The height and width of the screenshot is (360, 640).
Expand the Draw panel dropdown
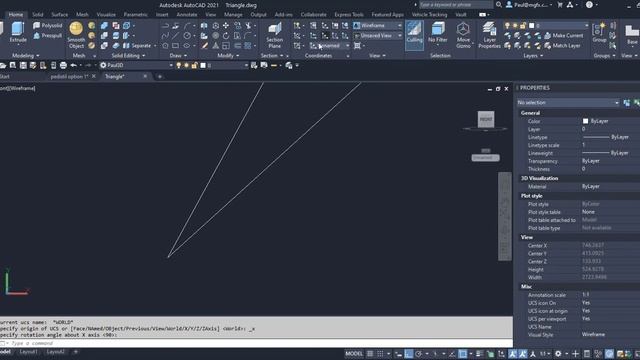[178, 56]
